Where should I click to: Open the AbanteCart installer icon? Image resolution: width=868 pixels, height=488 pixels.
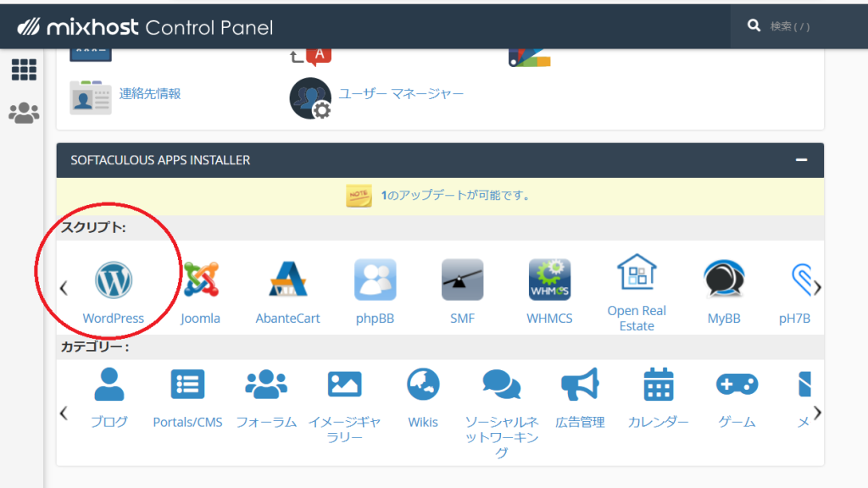pos(287,280)
